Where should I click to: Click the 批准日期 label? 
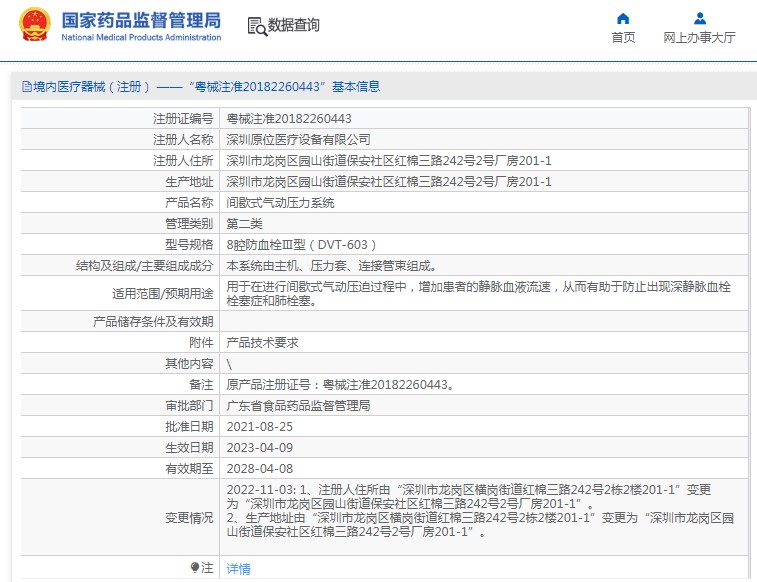189,427
